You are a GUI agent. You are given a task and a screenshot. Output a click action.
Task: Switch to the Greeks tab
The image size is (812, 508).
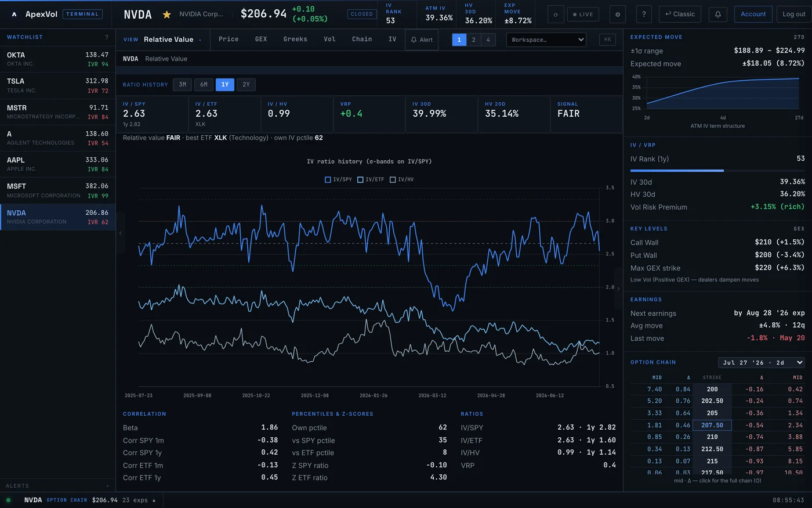point(295,39)
